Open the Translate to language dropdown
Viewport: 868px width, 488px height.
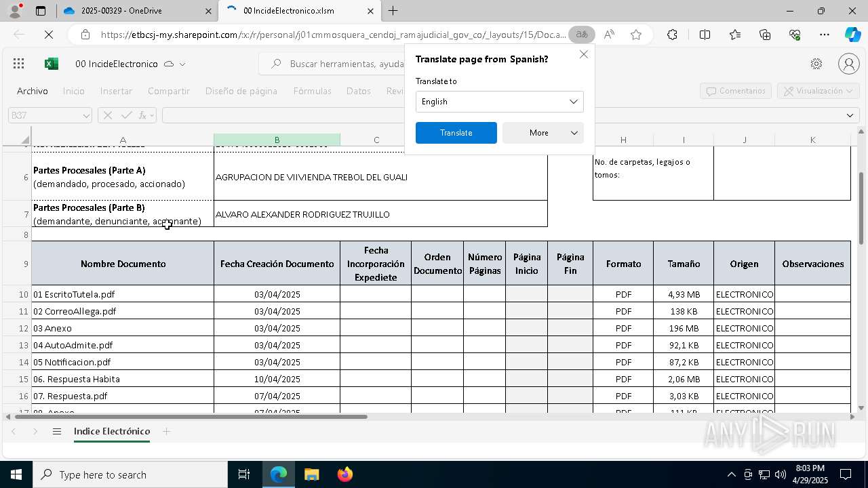(499, 102)
